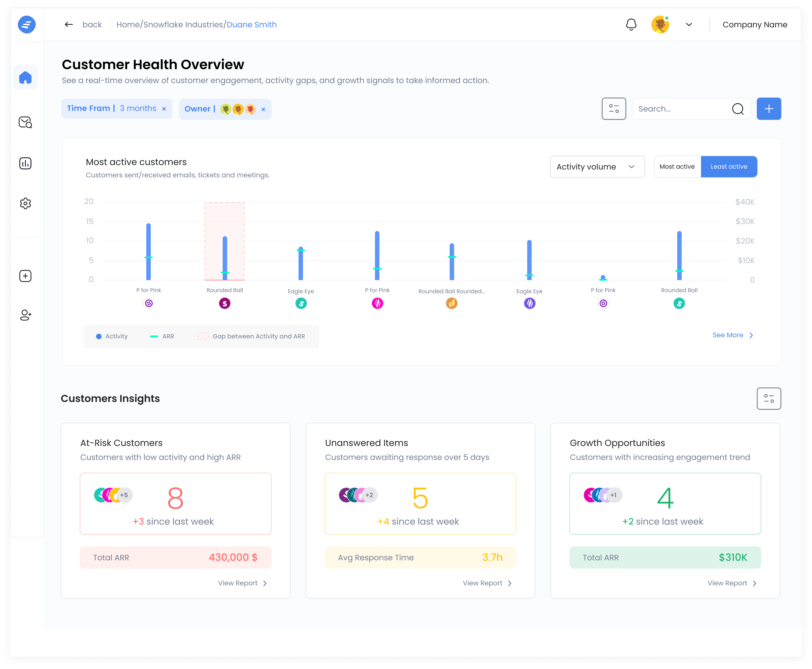Focus the Search input field

coord(691,109)
